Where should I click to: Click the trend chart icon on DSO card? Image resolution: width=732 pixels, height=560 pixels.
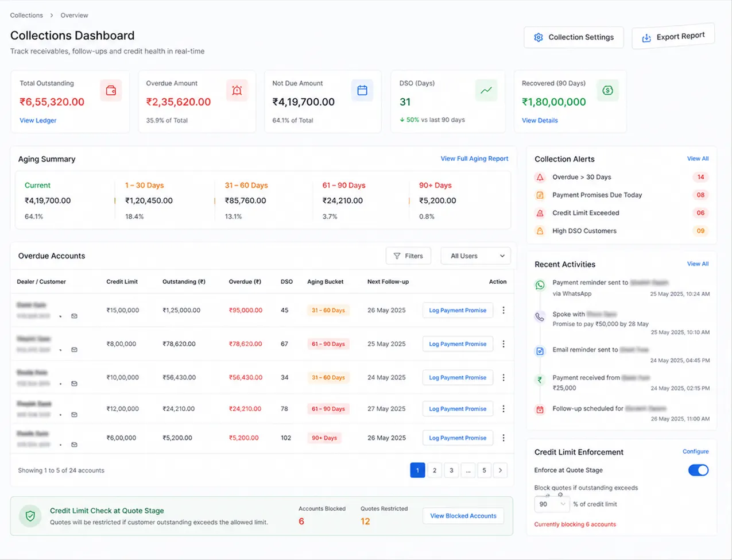486,90
